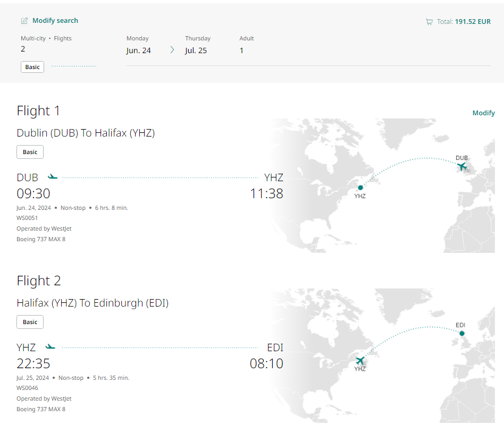Click the 09:30 departure time

pyautogui.click(x=33, y=194)
